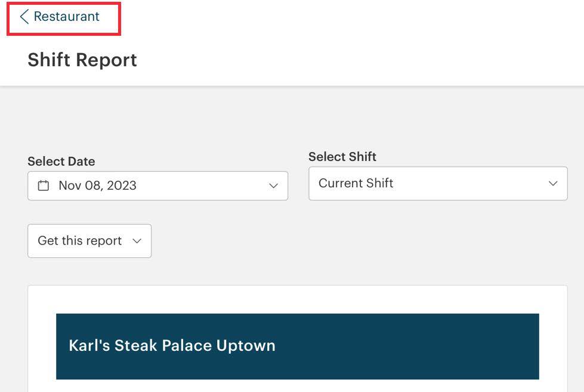
Task: Open the Select Date dropdown
Action: coord(157,186)
